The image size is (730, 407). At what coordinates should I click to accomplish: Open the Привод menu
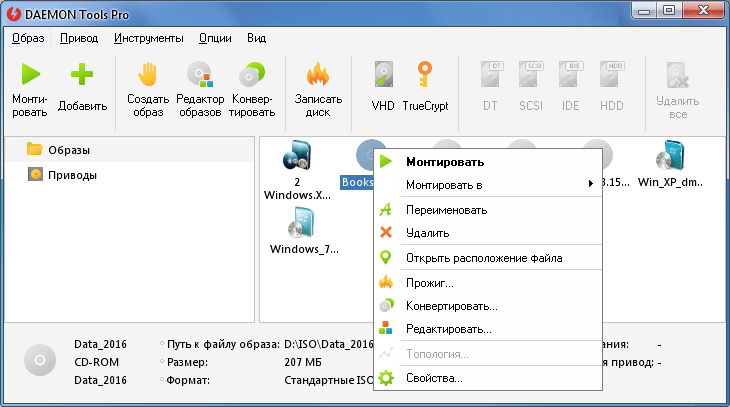pos(79,38)
